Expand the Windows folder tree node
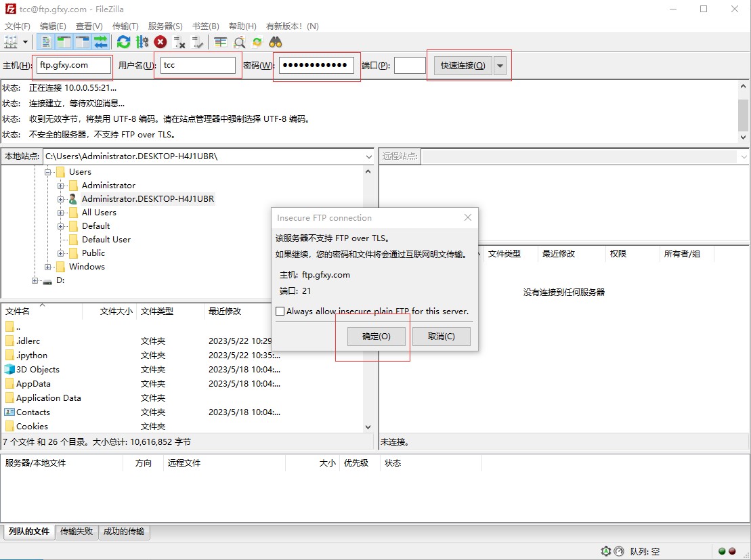This screenshot has height=560, width=751. 48,267
